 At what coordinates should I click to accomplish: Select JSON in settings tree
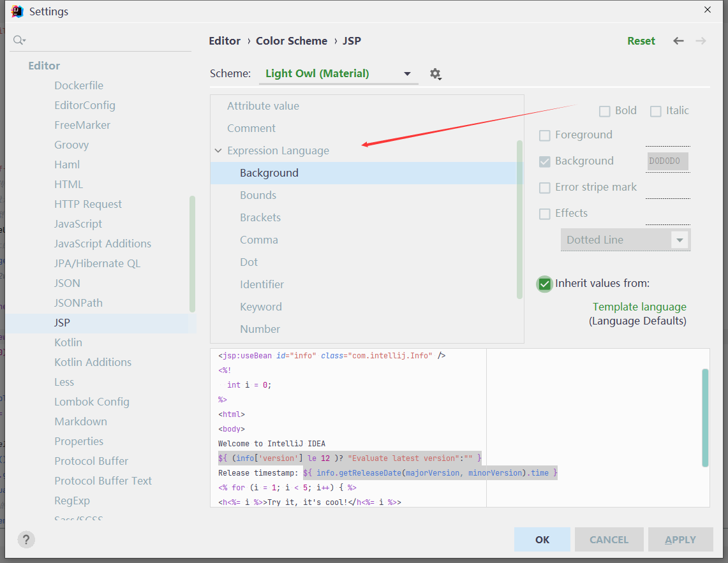pyautogui.click(x=68, y=283)
